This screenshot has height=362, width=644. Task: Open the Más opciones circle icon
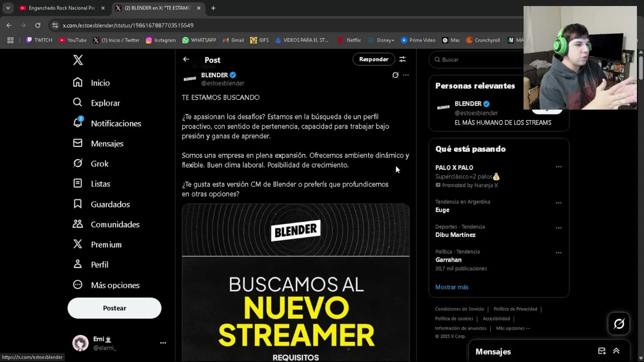[x=77, y=285]
